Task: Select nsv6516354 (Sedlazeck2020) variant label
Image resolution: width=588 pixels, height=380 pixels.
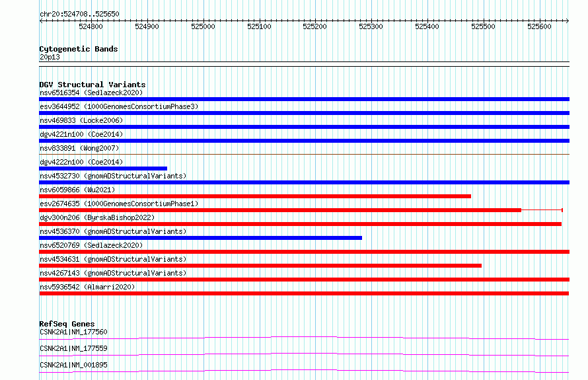Action: click(91, 93)
